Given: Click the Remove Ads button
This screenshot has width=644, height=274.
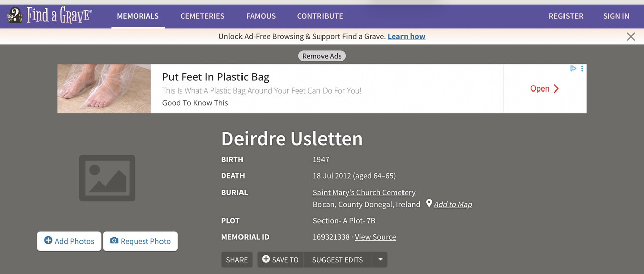Looking at the screenshot, I should click(x=322, y=56).
